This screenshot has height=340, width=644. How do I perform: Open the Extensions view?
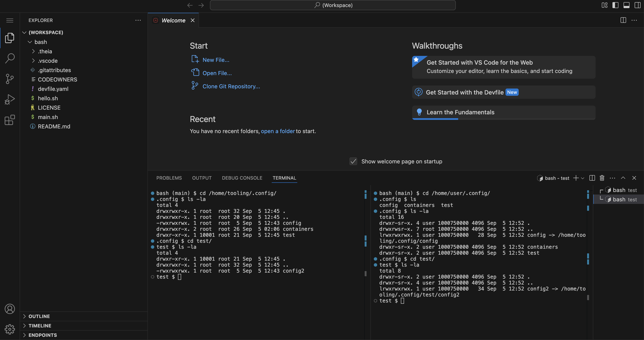10,120
